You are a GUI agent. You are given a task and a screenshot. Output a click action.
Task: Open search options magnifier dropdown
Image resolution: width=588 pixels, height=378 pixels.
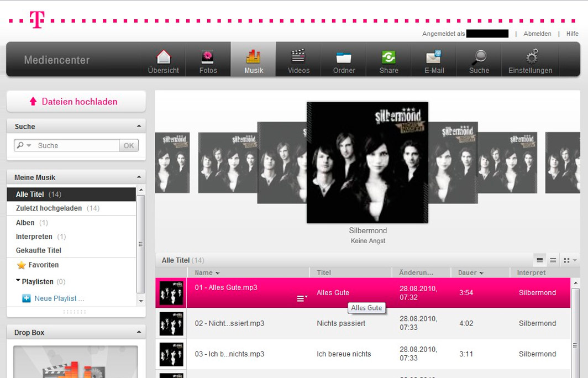point(23,145)
